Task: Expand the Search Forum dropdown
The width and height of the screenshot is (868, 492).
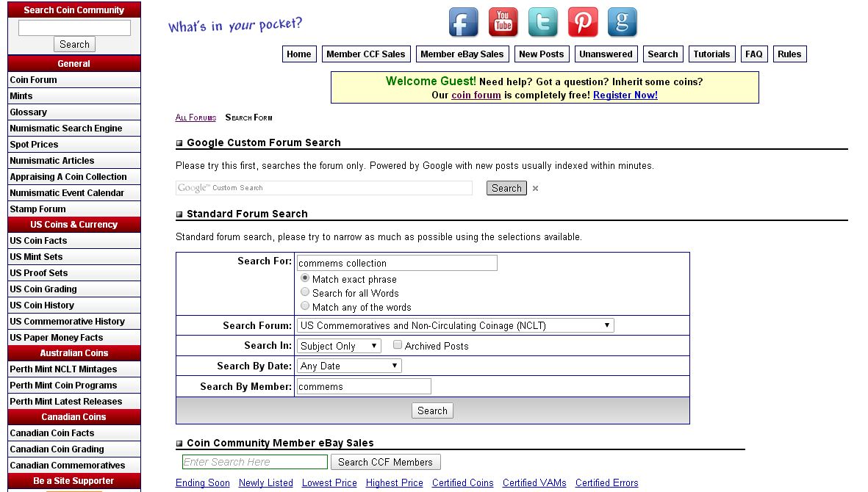Action: coord(456,325)
